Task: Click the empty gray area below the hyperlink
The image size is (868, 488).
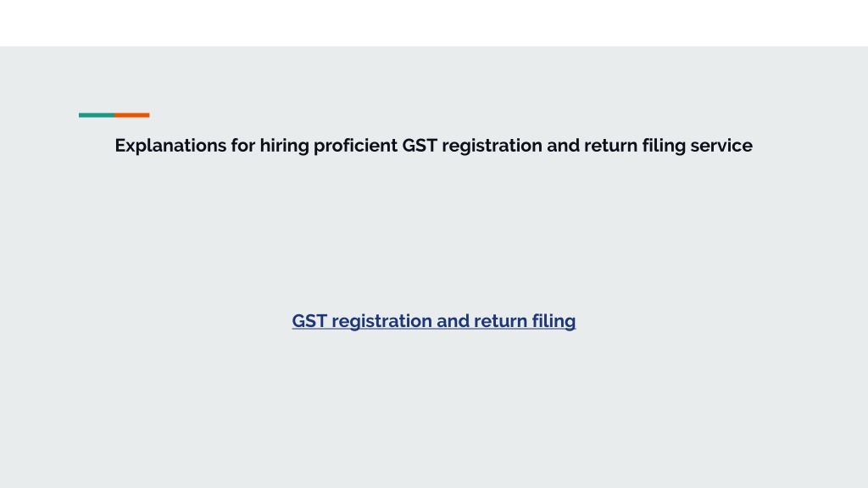Action: tap(433, 409)
